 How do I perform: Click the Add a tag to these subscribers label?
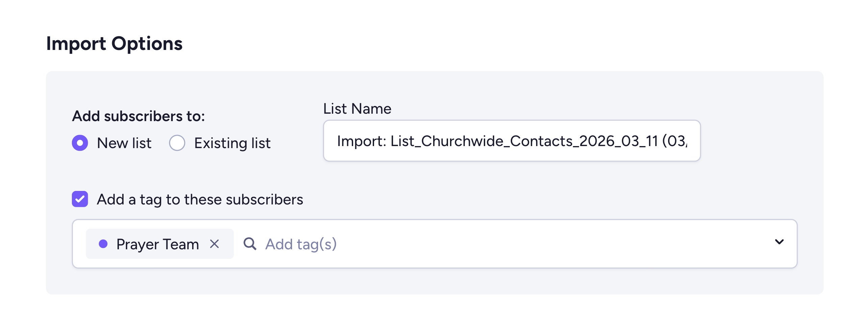pos(200,199)
